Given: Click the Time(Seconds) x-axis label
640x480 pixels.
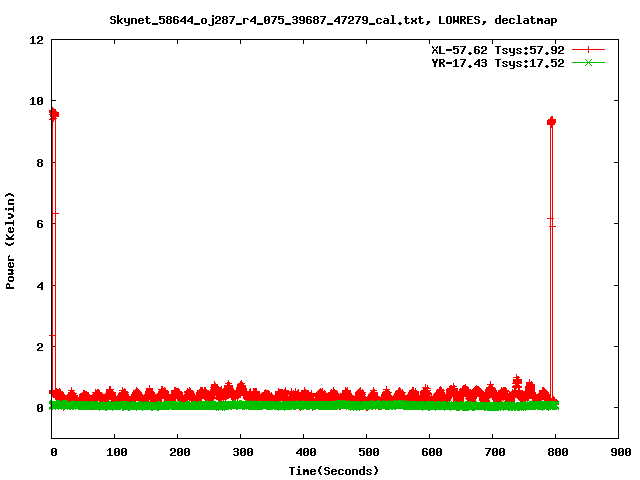Looking at the screenshot, I should point(334,471).
